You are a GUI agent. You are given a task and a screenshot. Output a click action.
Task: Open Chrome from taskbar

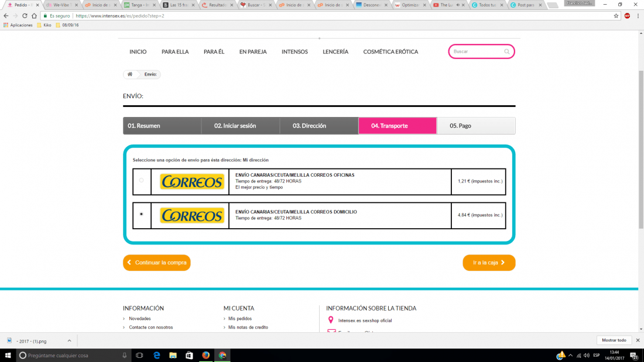point(222,356)
